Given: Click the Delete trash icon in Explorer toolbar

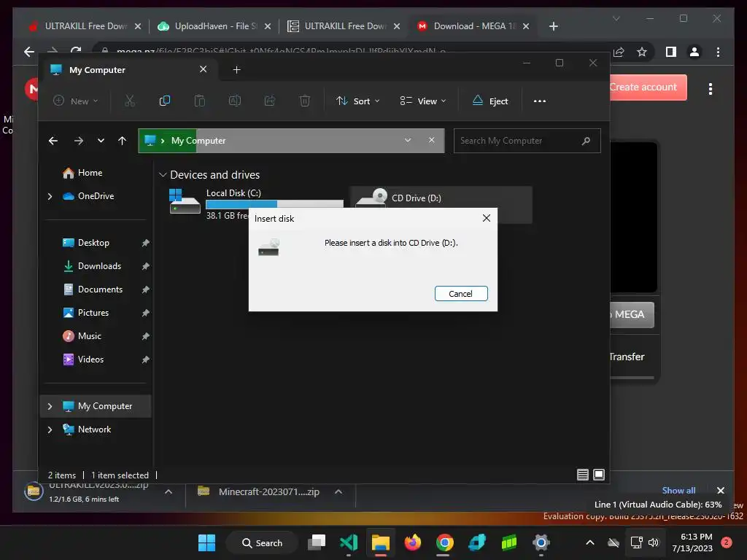Looking at the screenshot, I should click(x=305, y=101).
